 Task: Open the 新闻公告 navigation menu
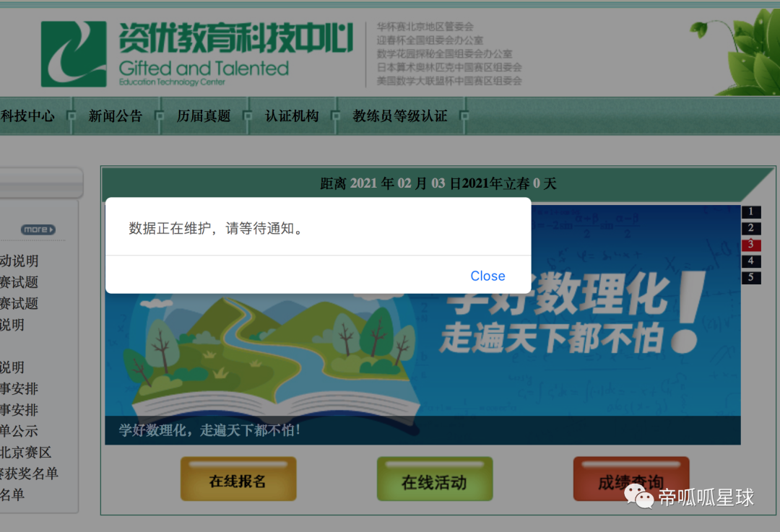coord(116,115)
